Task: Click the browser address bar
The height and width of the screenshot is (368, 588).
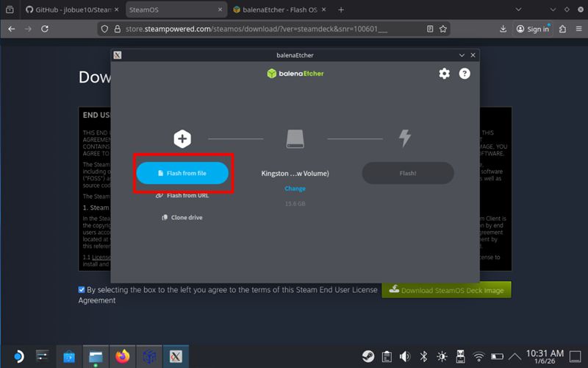Action: point(273,29)
